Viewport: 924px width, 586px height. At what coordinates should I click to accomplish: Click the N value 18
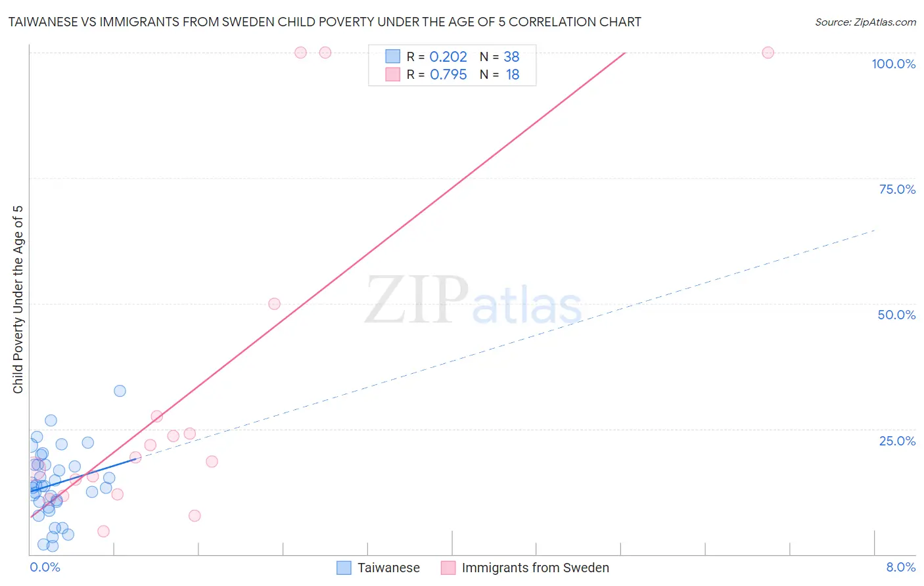click(x=513, y=74)
